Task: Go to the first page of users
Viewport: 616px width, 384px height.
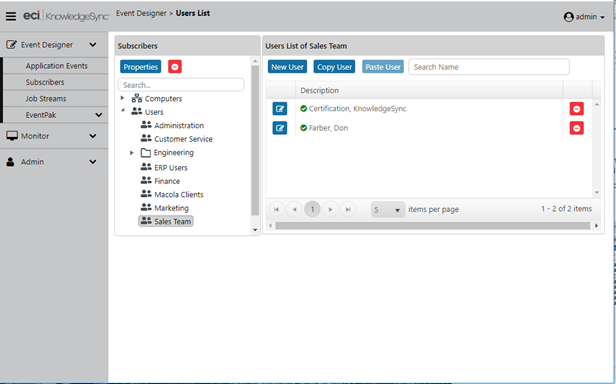Action: click(x=276, y=209)
